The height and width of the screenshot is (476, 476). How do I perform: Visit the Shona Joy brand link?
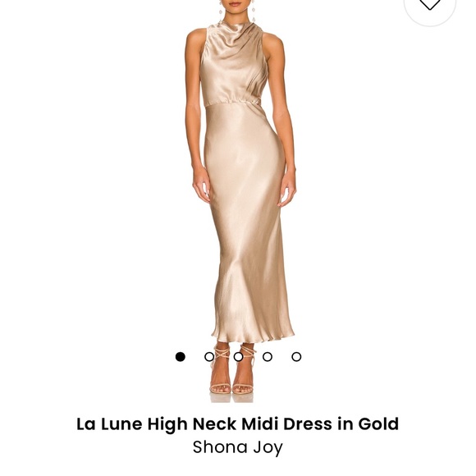point(238,447)
